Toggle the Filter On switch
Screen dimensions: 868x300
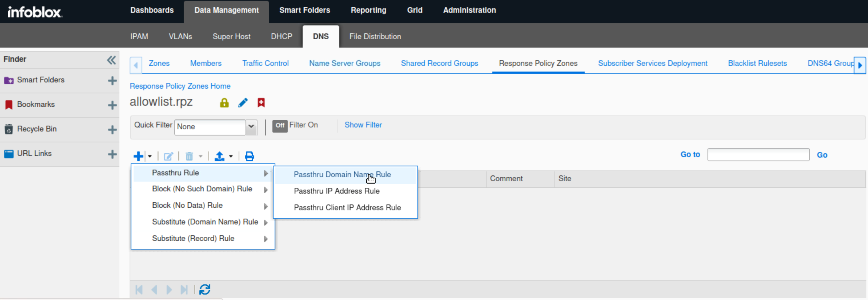(x=280, y=125)
